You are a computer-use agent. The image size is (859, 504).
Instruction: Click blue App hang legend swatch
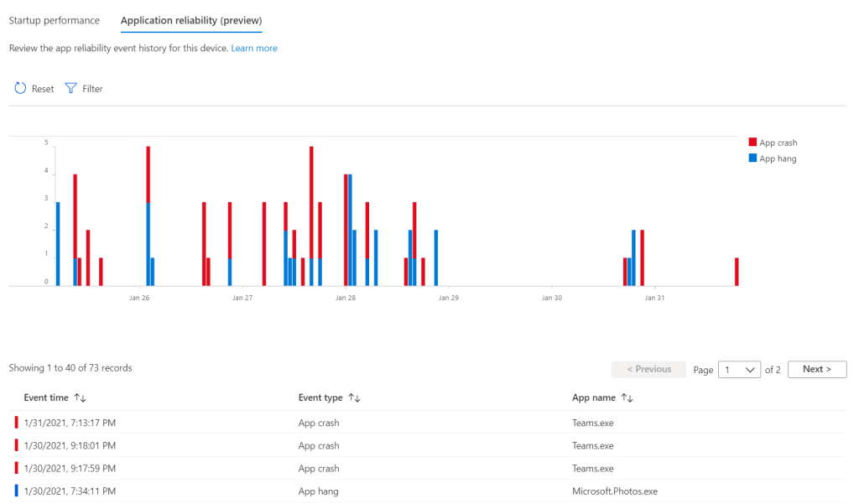coord(752,158)
